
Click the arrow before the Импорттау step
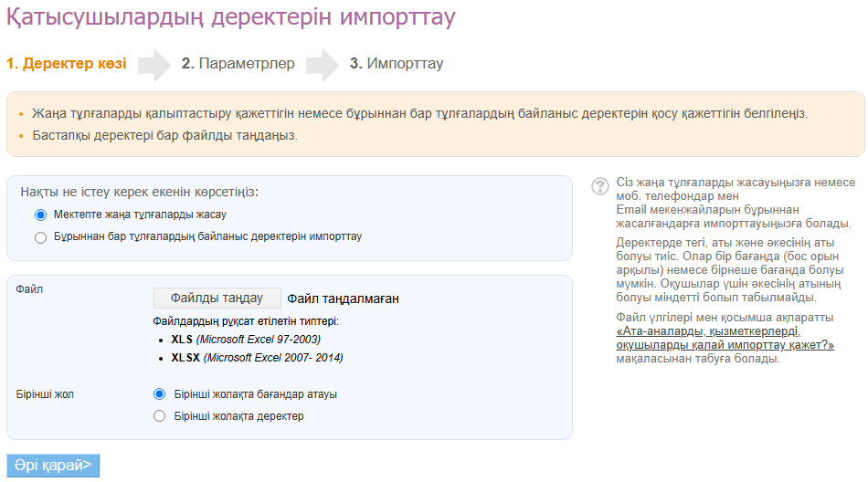tap(323, 64)
